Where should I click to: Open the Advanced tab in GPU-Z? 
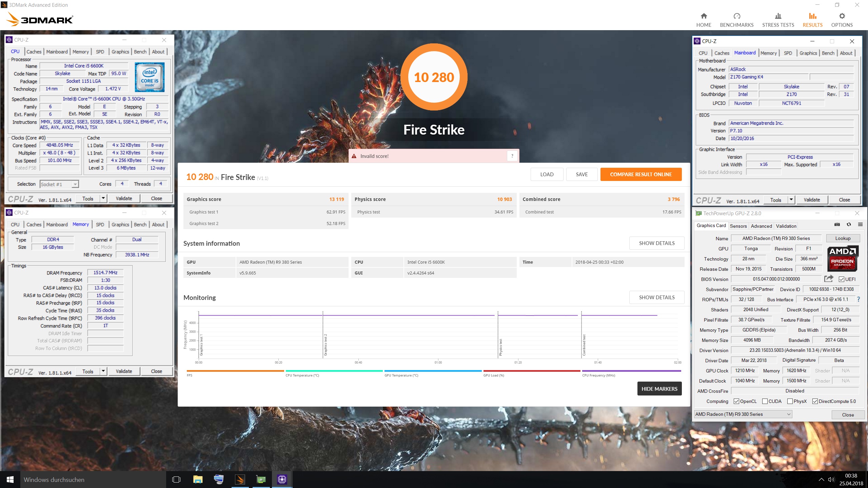click(761, 226)
